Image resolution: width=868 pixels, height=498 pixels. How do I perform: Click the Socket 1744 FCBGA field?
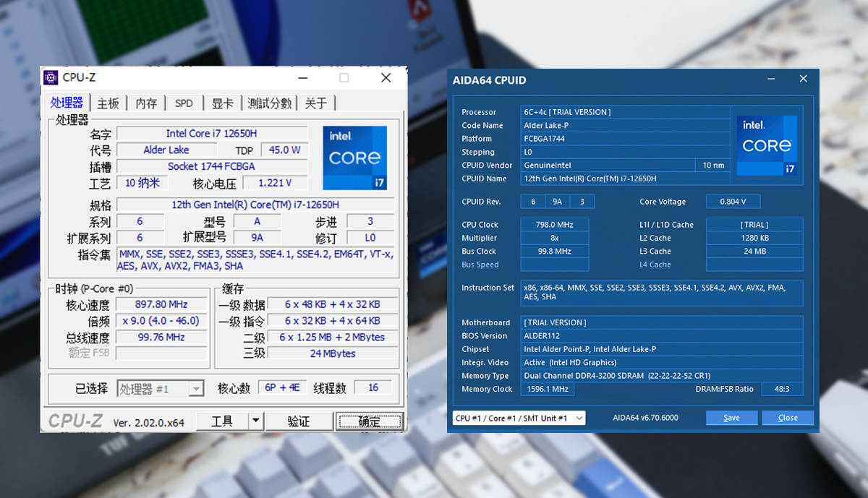click(211, 166)
